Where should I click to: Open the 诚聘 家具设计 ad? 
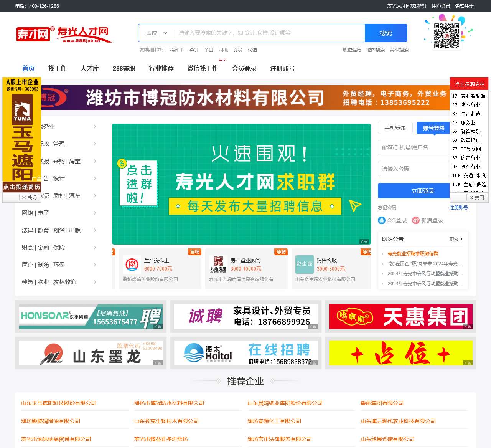(246, 317)
